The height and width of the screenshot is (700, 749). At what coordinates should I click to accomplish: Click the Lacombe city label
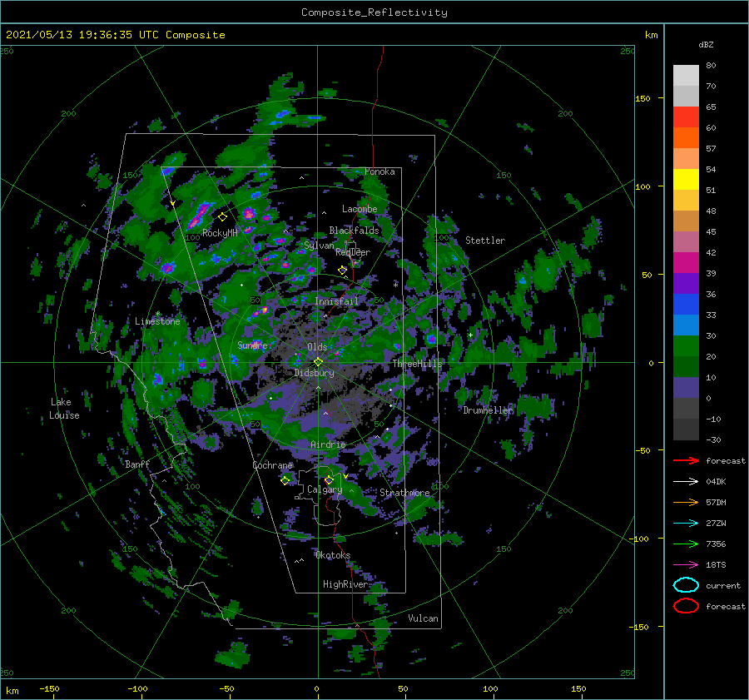[x=360, y=209]
